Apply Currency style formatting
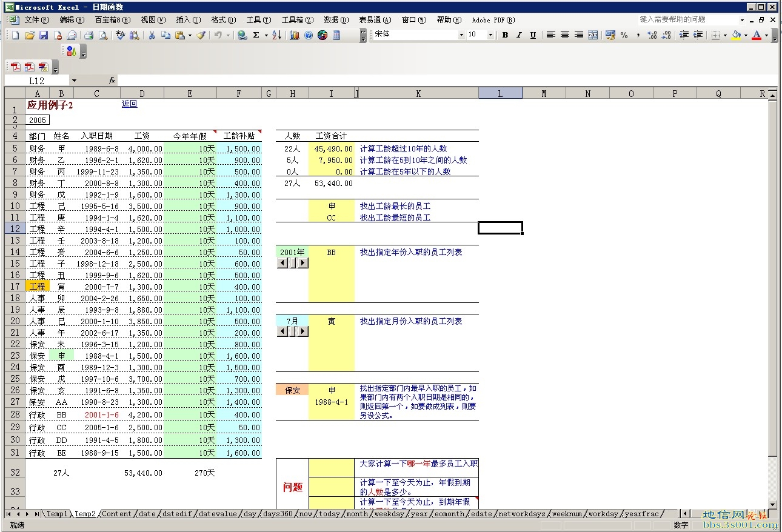Screen dimensions: 782x532 610,35
